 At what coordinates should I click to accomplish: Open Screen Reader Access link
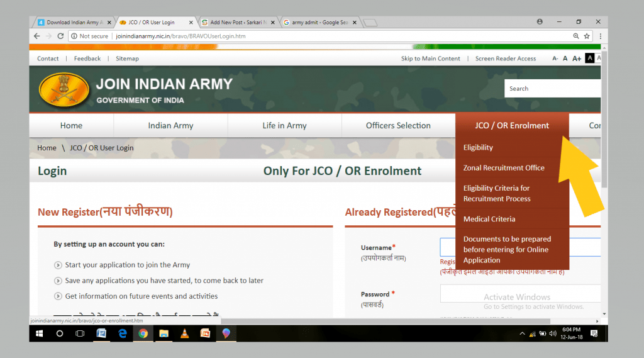tap(506, 59)
